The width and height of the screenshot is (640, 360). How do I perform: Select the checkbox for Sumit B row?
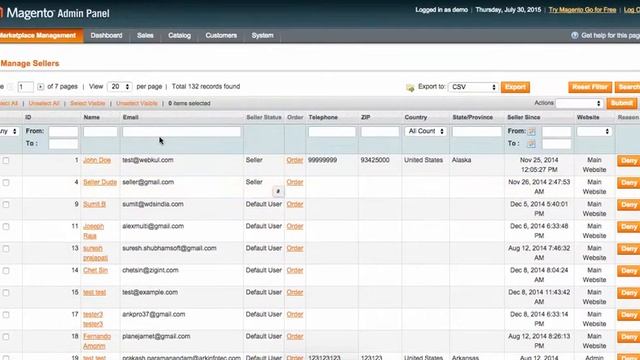(6, 204)
